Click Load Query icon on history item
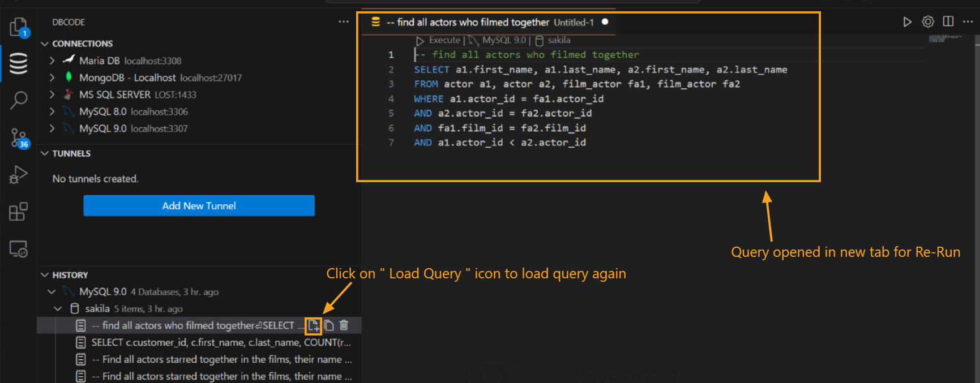This screenshot has height=383, width=980. pyautogui.click(x=313, y=325)
